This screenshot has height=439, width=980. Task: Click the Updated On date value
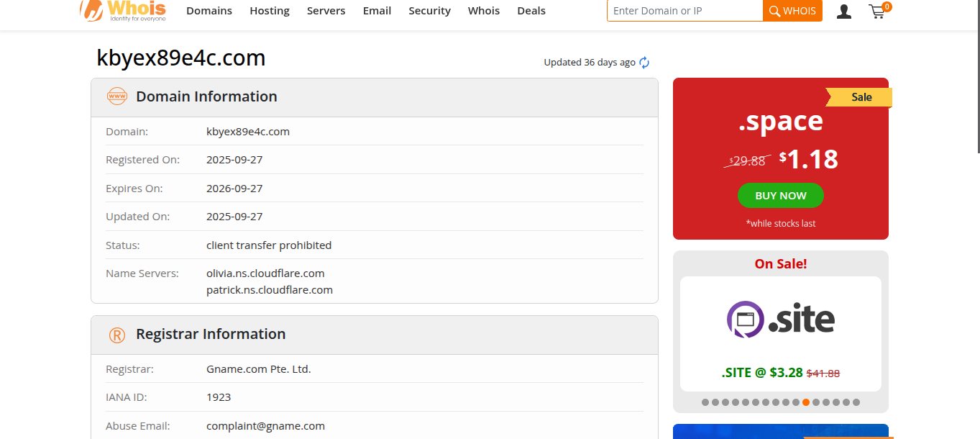coord(234,217)
